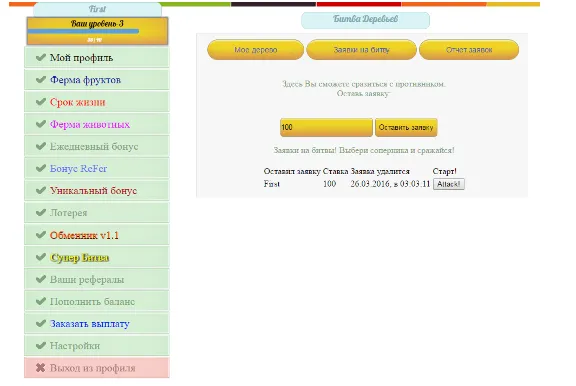Click First in the bids table

point(271,184)
